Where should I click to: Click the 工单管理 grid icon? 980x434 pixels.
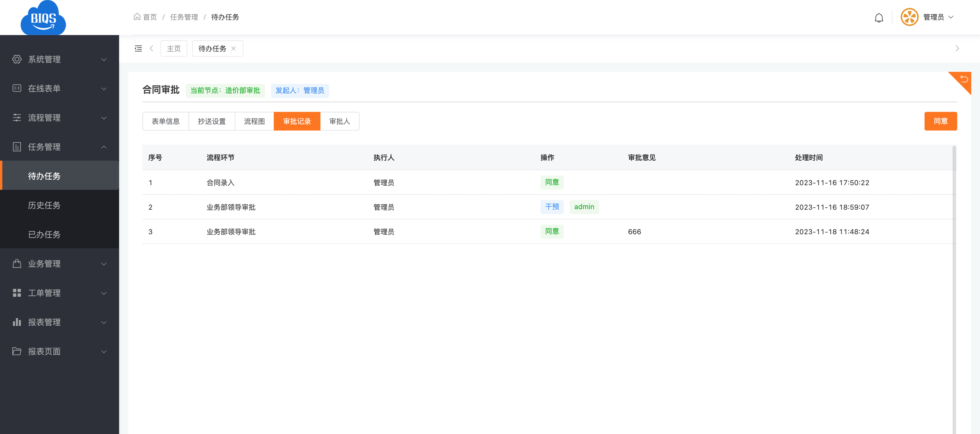pos(17,292)
